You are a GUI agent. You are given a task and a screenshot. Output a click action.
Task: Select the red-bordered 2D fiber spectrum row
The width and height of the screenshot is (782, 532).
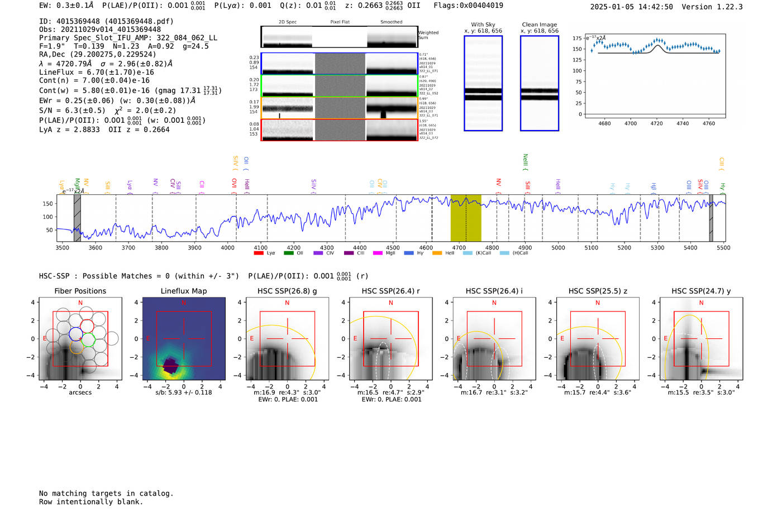(339, 130)
